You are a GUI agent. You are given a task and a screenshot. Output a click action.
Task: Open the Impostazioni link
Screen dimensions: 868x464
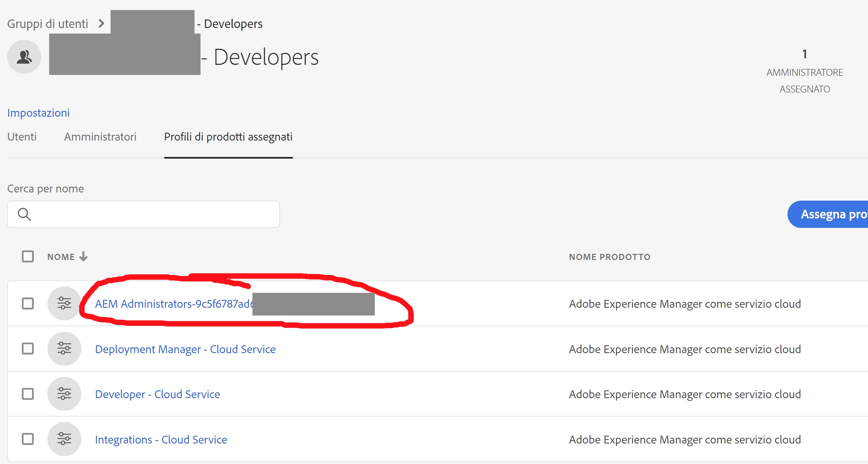(38, 113)
